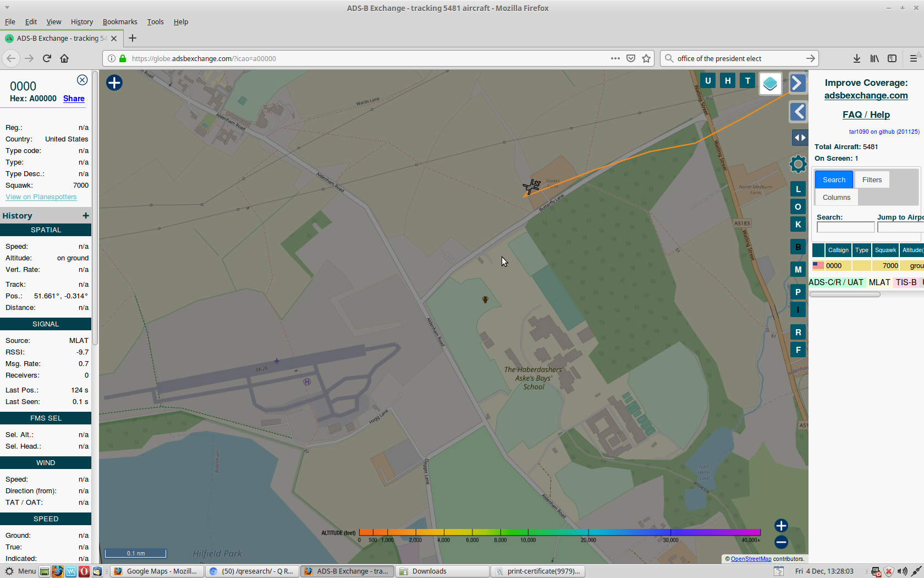Viewport: 924px width, 578px height.
Task: Open the Share link for Hex A00000
Action: [74, 99]
